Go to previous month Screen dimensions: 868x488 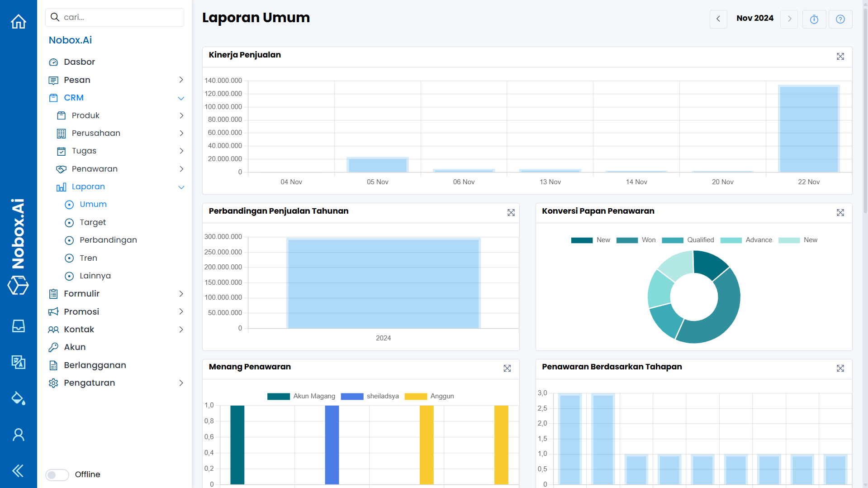[x=718, y=19]
